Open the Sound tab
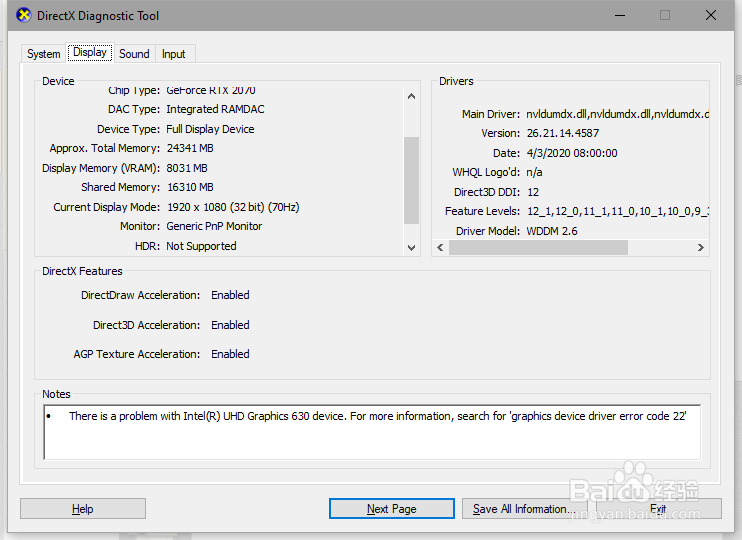Viewport: 742px width, 540px height. 134,54
